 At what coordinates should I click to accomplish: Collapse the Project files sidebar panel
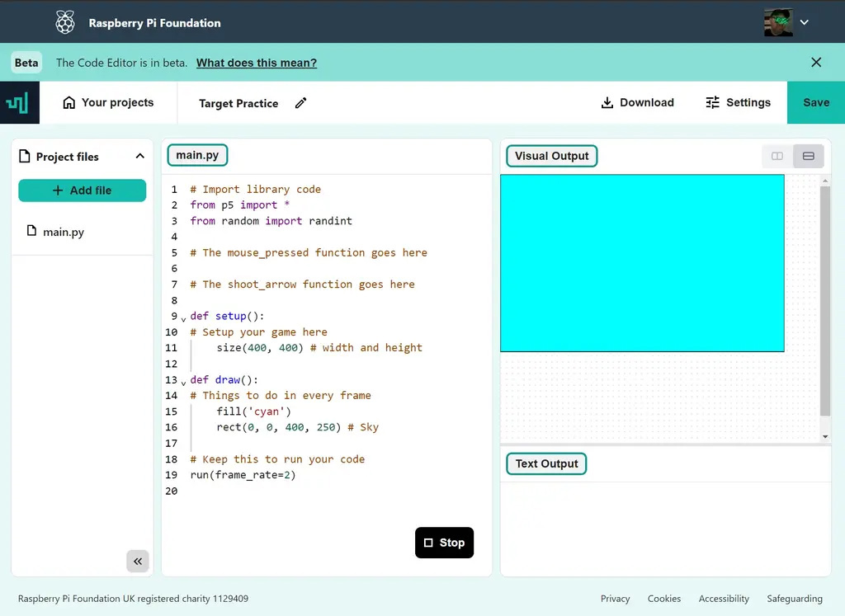(138, 561)
